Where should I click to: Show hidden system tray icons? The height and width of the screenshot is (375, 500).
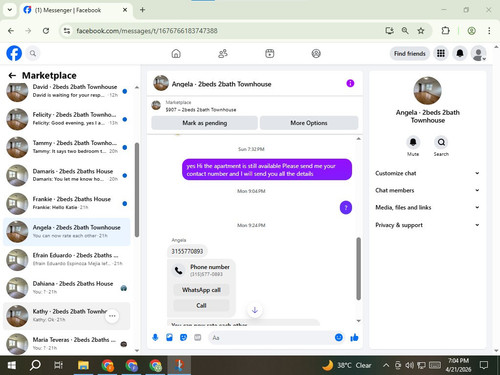coord(386,365)
